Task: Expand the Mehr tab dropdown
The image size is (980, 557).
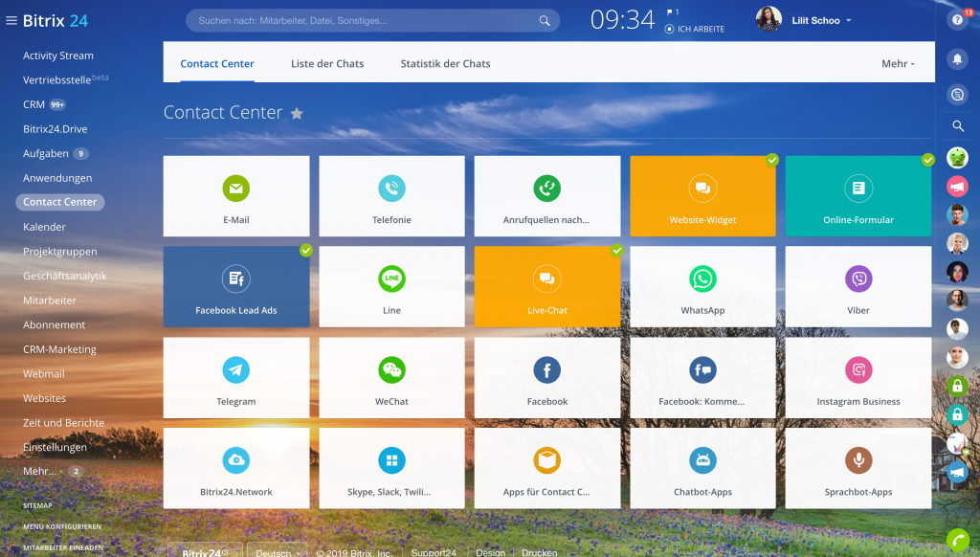Action: (898, 64)
